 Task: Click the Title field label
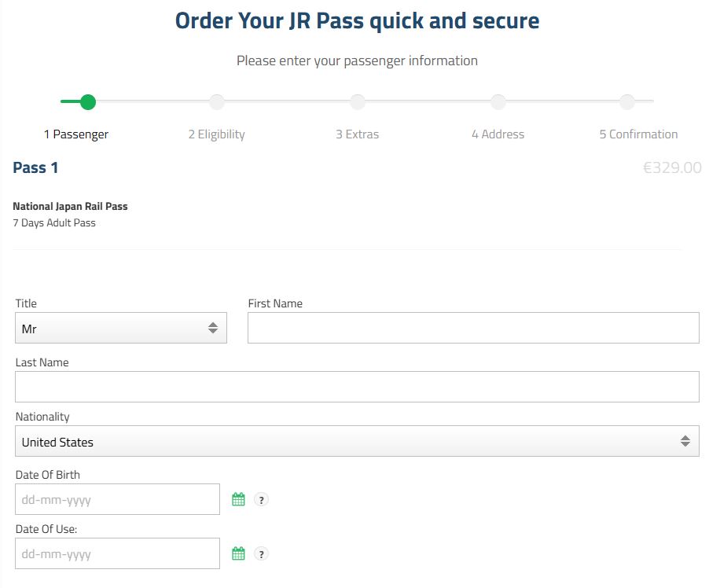tap(26, 303)
